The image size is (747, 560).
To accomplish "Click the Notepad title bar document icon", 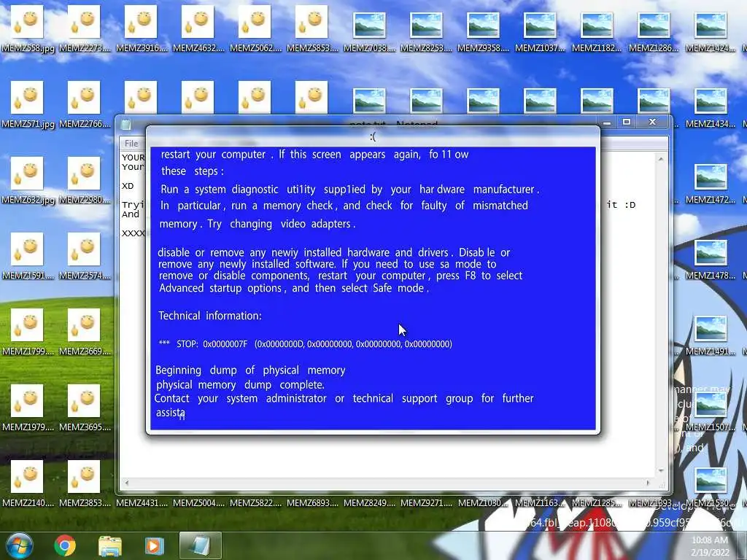I will 126,125.
